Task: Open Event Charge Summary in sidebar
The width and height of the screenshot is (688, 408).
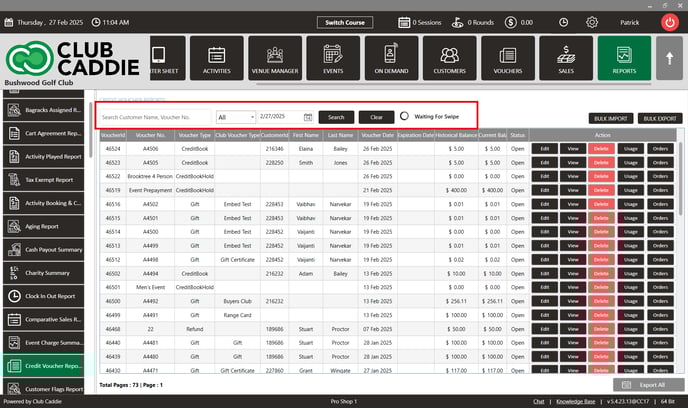Action: (x=43, y=343)
